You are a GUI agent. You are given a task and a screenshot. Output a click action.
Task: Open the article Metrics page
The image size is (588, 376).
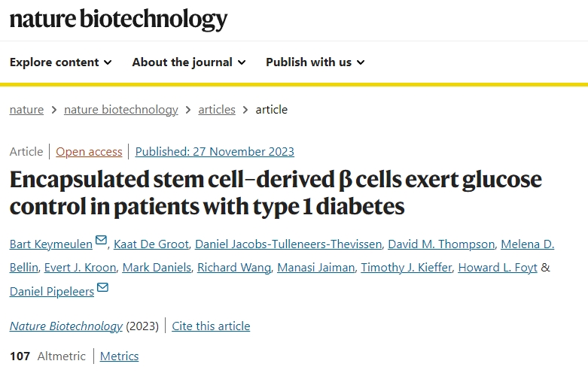click(119, 356)
